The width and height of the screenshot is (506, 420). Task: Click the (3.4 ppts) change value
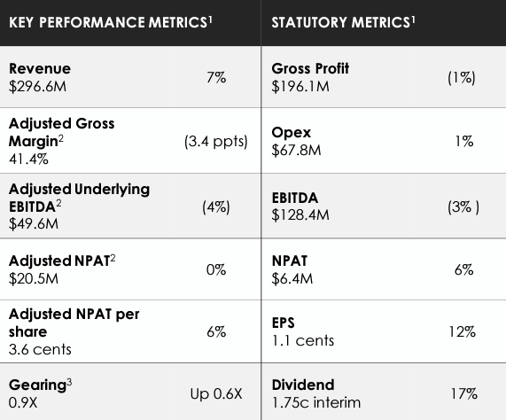point(216,142)
